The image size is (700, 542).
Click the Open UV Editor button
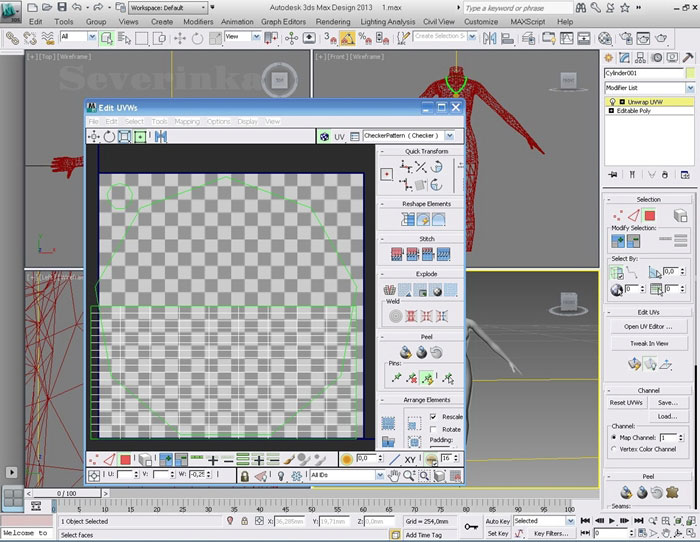(x=648, y=327)
